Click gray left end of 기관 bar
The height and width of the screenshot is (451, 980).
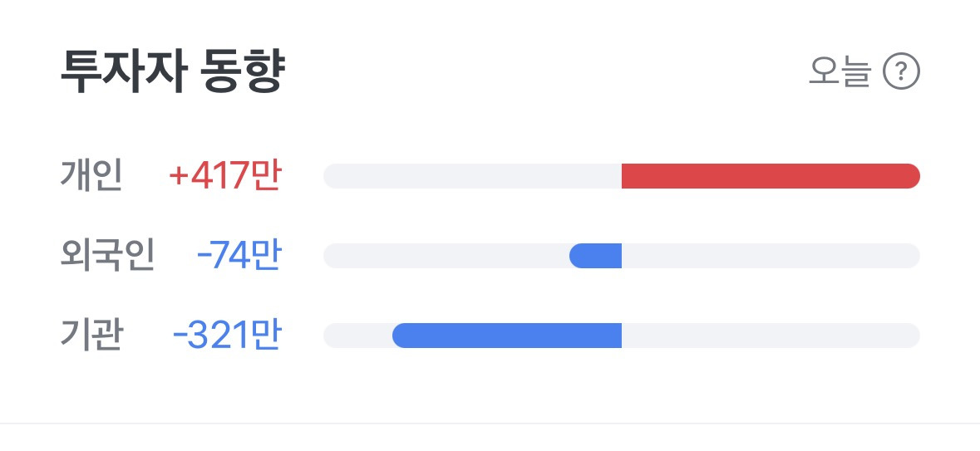(x=358, y=336)
